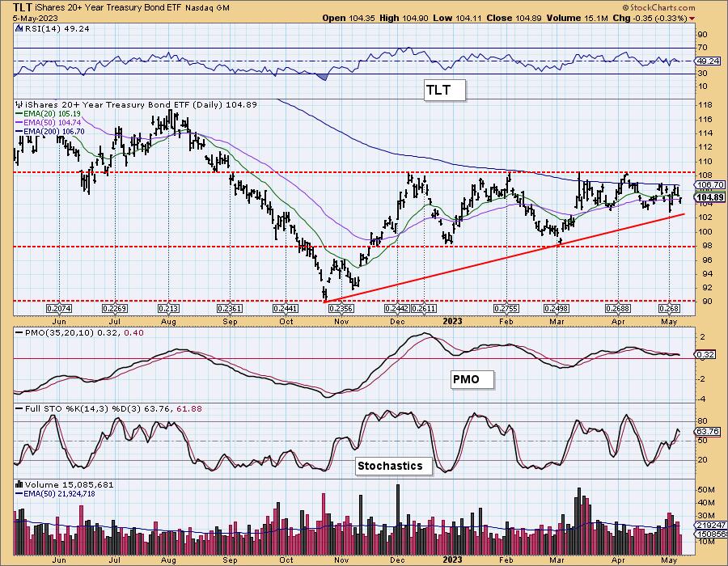Click the Volume 15,085,681 panel label

[x=69, y=484]
